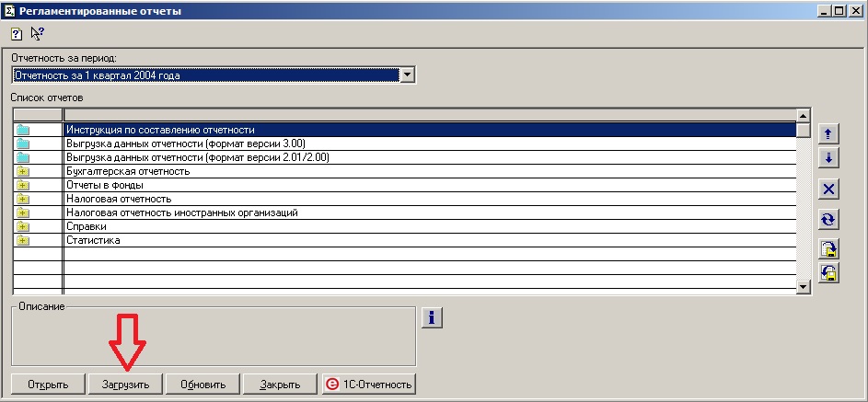The height and width of the screenshot is (402, 868).
Task: Select Отчеты в фонды list item
Action: [104, 185]
